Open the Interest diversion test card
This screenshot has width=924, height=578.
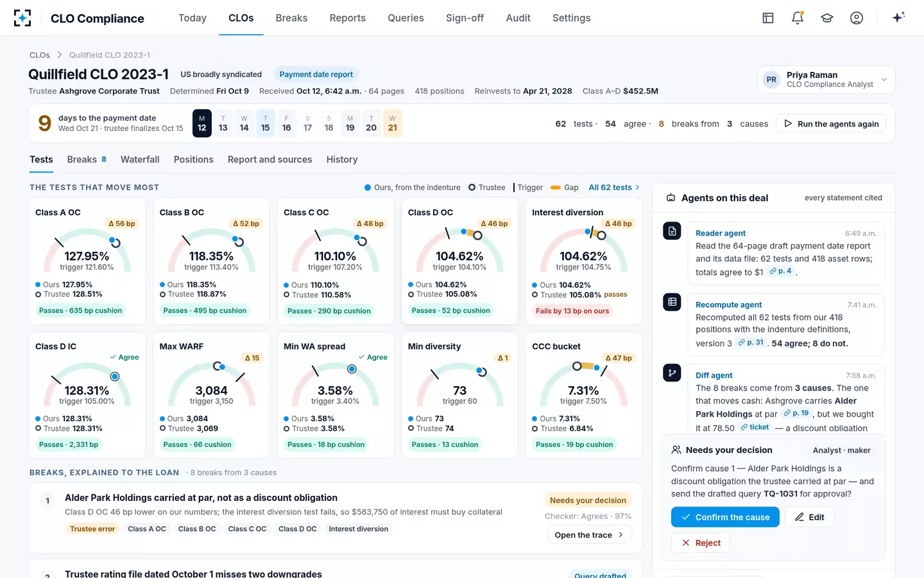coord(584,261)
